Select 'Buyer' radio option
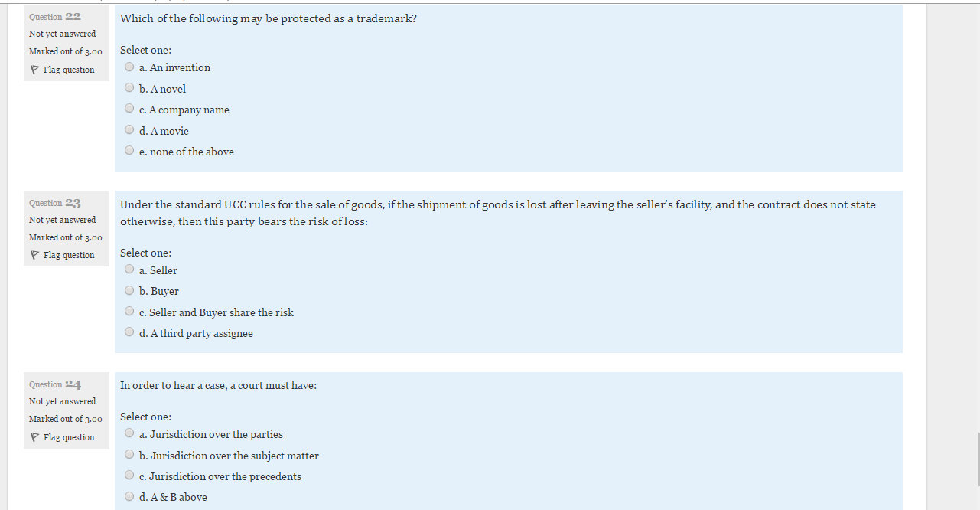This screenshot has width=980, height=510. (x=129, y=291)
